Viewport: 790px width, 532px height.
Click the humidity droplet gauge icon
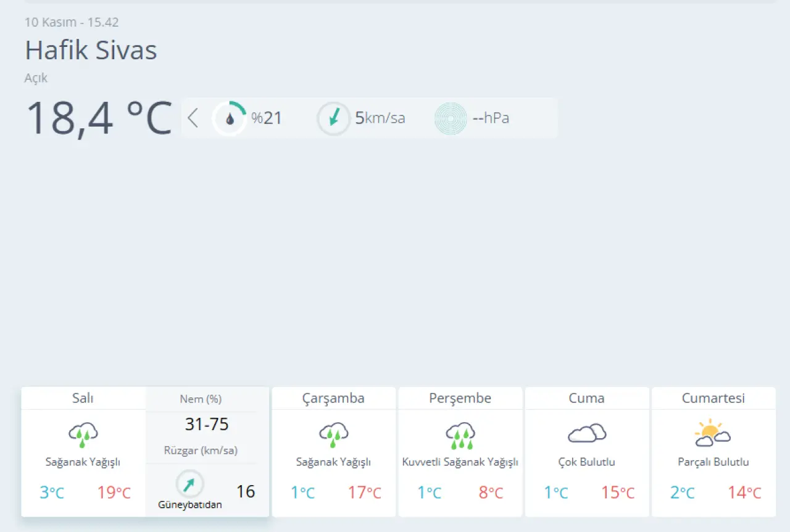(230, 118)
